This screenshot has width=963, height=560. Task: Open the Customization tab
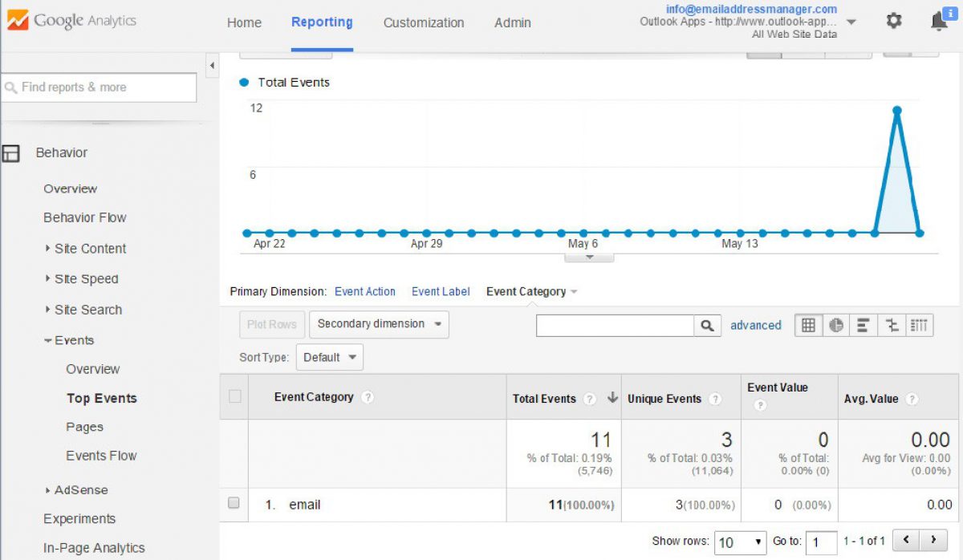click(424, 22)
